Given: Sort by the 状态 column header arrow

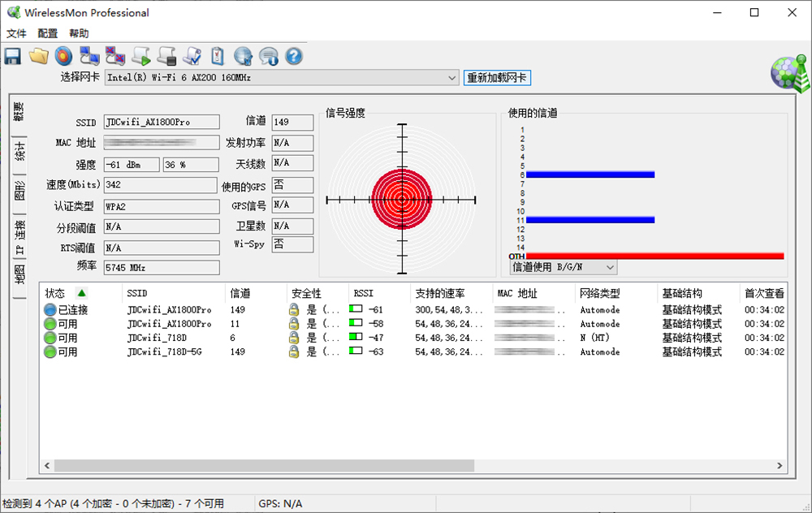Looking at the screenshot, I should pyautogui.click(x=81, y=292).
